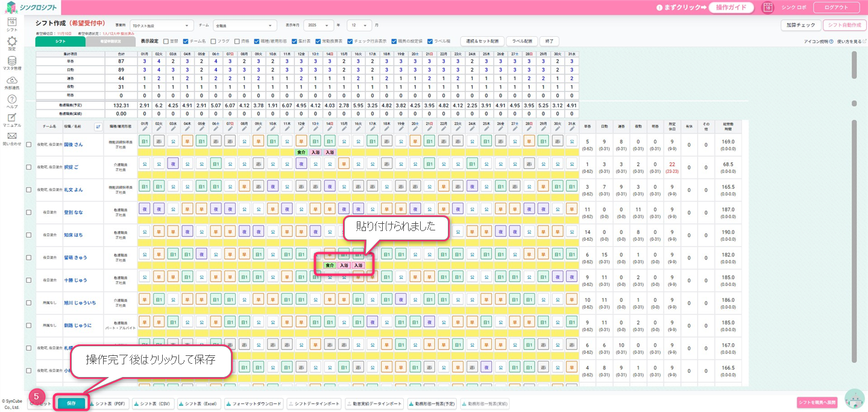Click the calendar icon in pink header

point(767,7)
